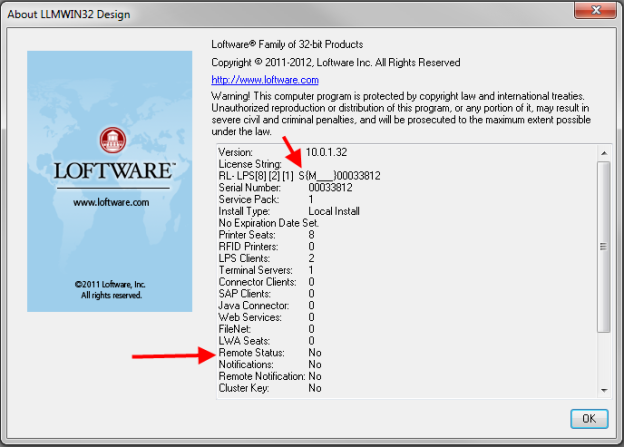Select the FileNet row
The width and height of the screenshot is (624, 447).
click(x=267, y=329)
